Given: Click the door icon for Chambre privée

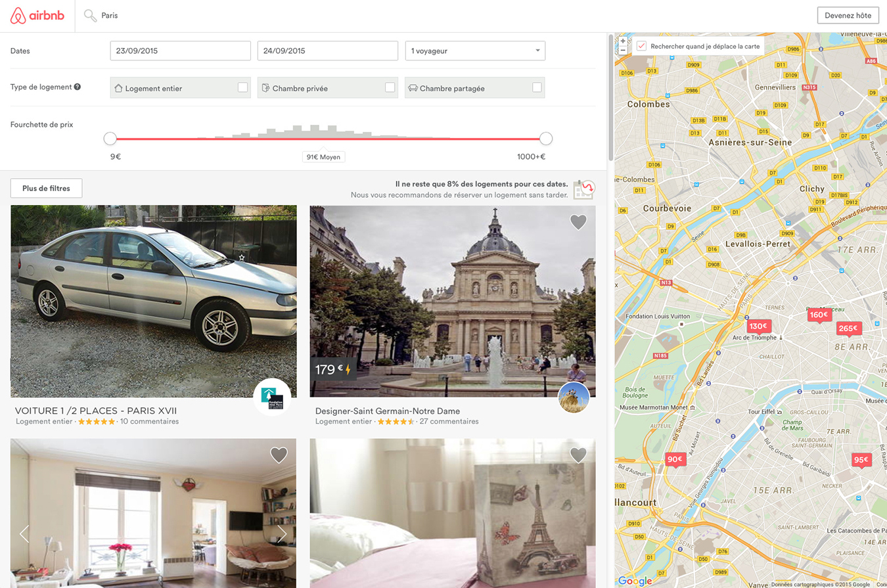Looking at the screenshot, I should tap(266, 87).
